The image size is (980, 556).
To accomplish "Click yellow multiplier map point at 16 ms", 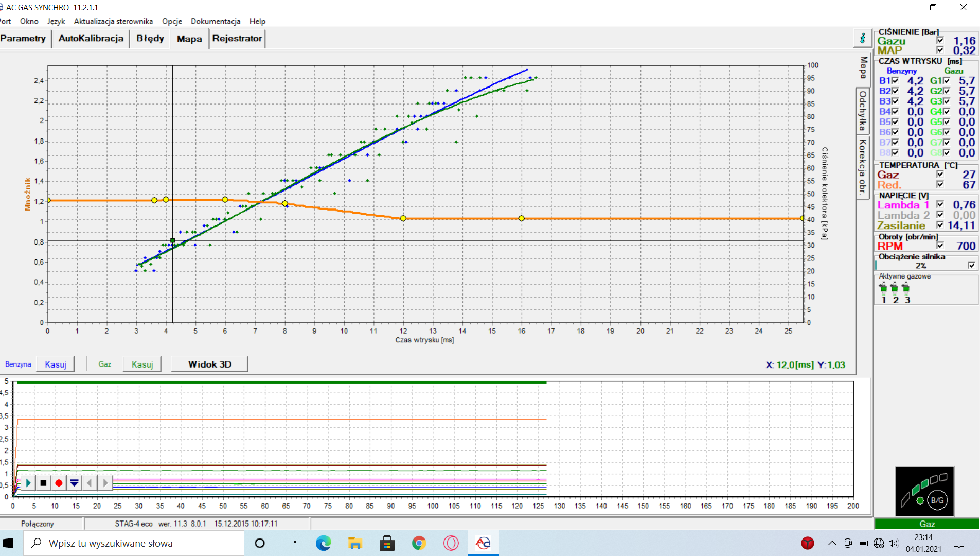I will click(x=522, y=218).
